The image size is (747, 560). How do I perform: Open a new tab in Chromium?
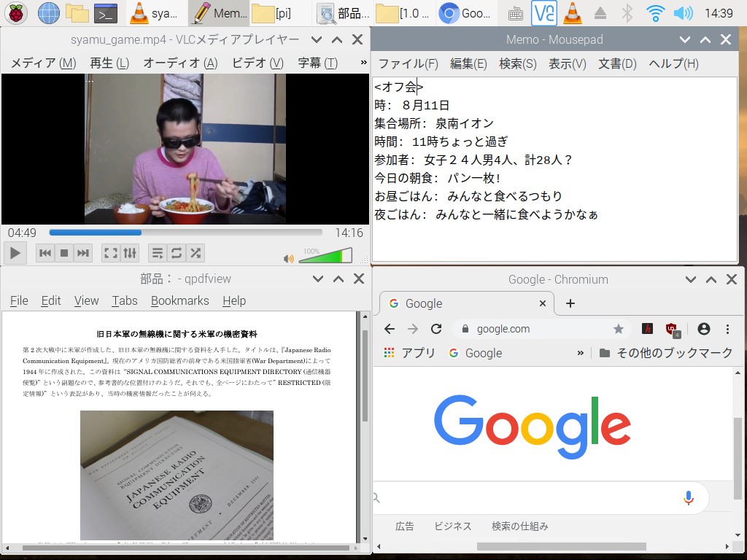tap(570, 303)
